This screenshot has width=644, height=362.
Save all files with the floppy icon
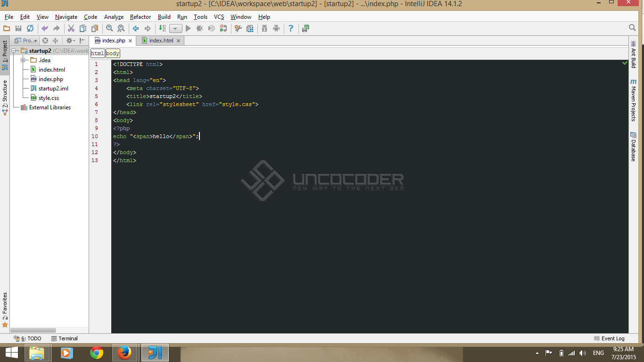[x=18, y=28]
